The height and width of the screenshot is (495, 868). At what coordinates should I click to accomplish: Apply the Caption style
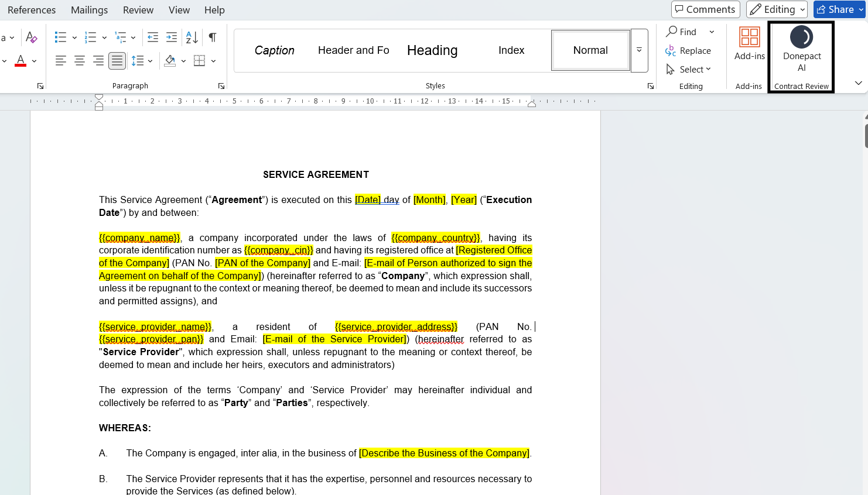275,50
